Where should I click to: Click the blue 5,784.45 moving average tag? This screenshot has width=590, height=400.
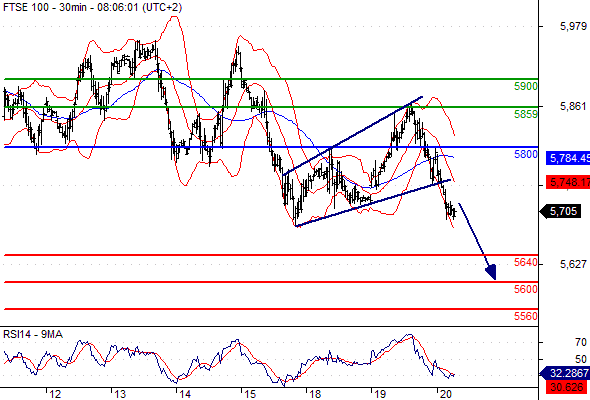click(x=568, y=158)
